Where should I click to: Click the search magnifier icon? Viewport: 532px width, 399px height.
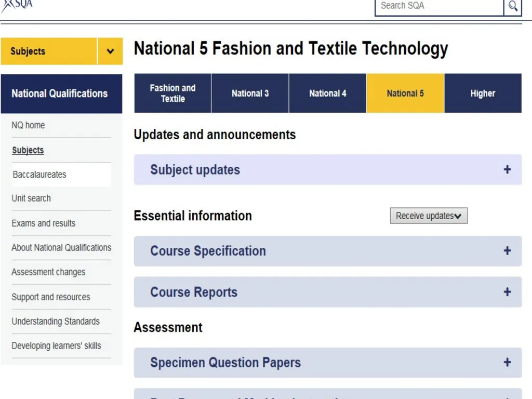click(513, 6)
